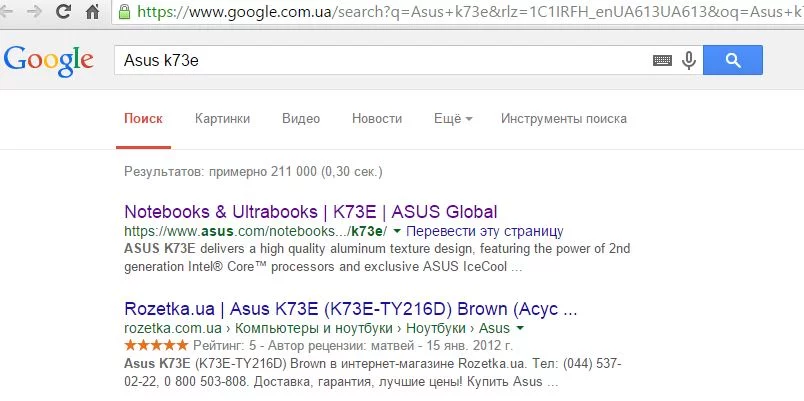Click the Google logo
The width and height of the screenshot is (804, 401).
(x=48, y=60)
